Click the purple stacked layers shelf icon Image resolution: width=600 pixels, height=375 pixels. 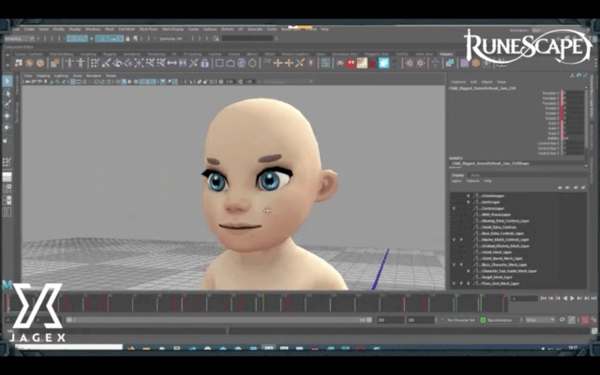(465, 63)
